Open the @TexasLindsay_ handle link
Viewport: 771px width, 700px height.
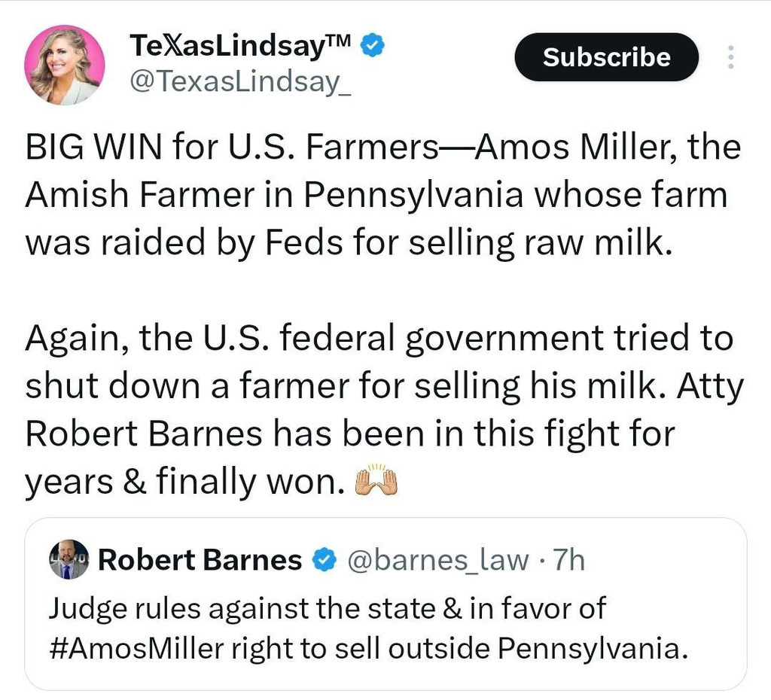240,81
